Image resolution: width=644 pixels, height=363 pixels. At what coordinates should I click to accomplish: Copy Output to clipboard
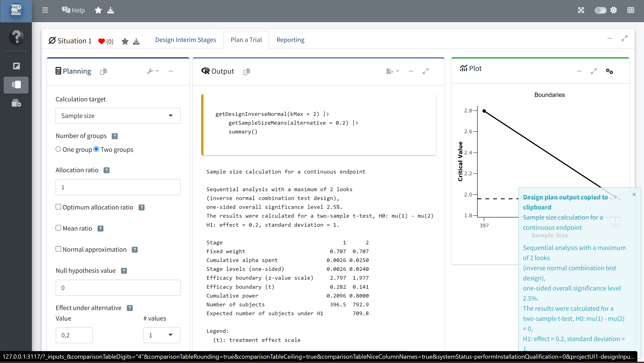pos(247,71)
